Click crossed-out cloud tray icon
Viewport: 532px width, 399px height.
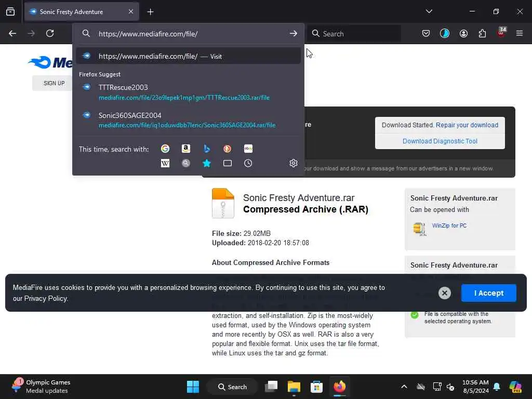[421, 387]
